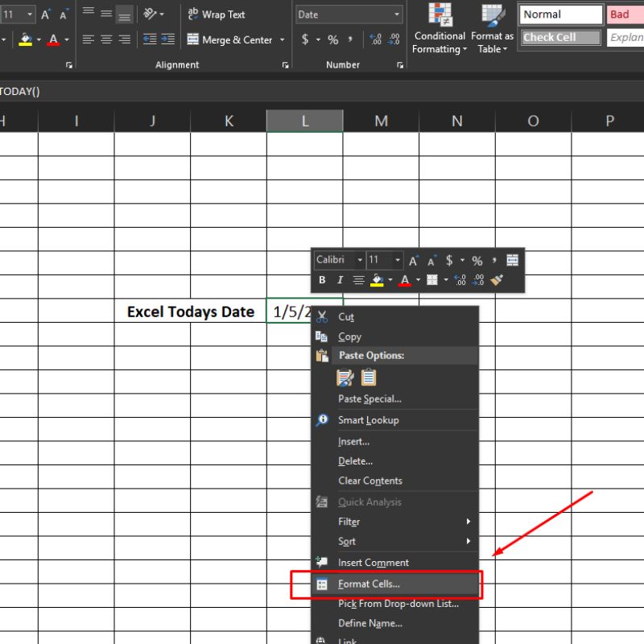Click the Cut scissors icon in context menu
The height and width of the screenshot is (644, 644).
coord(322,316)
